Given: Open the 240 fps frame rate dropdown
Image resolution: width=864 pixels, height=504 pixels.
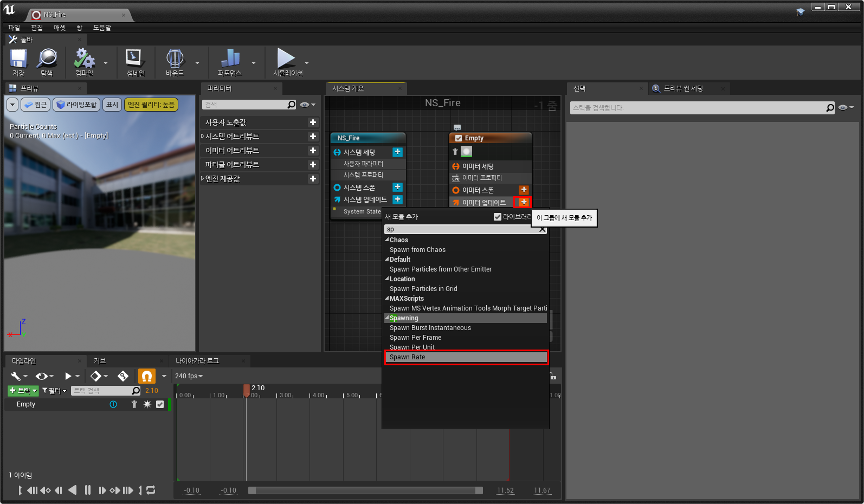Looking at the screenshot, I should (x=189, y=376).
